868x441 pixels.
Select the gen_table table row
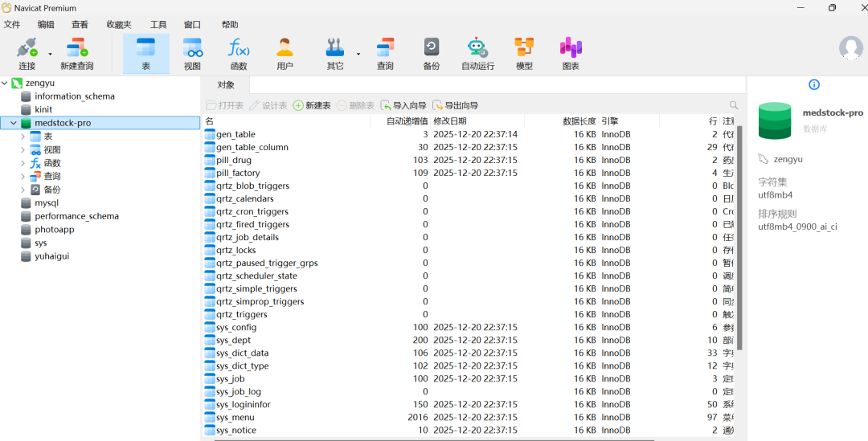[470, 134]
